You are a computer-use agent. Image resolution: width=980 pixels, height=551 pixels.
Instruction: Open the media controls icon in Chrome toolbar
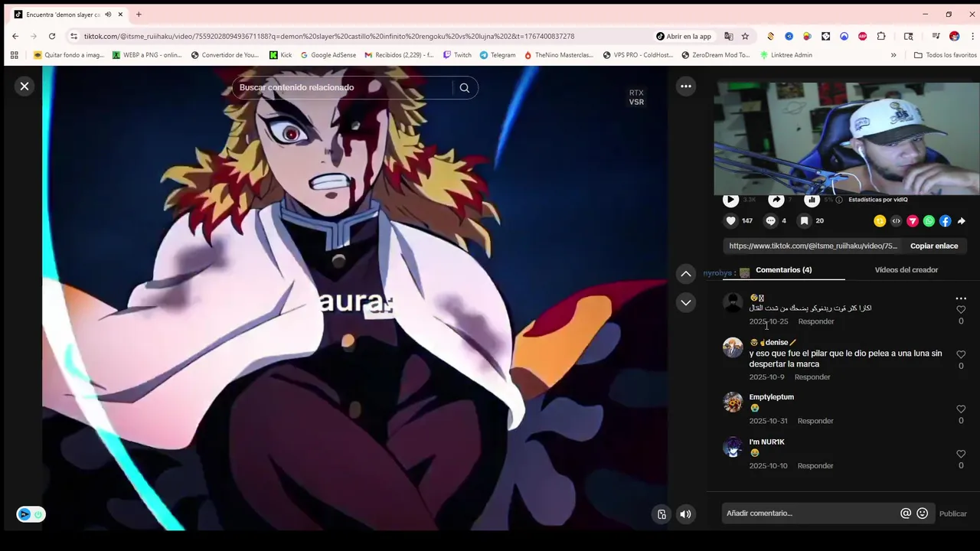936,36
